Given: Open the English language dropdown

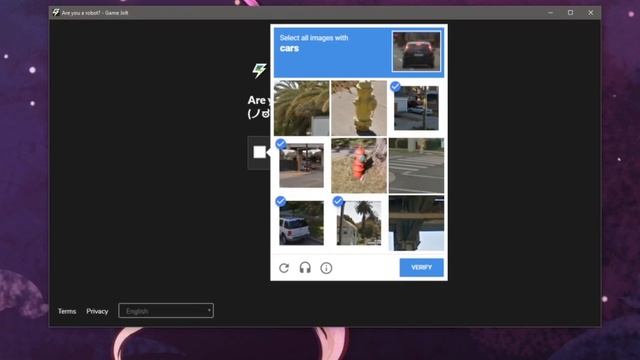Looking at the screenshot, I should [x=166, y=311].
